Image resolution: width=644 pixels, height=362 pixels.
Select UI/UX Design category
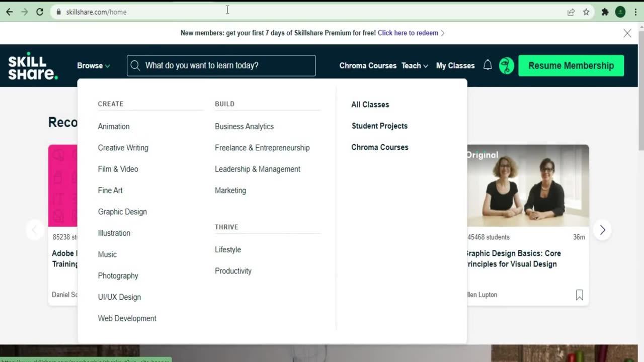[x=120, y=297]
